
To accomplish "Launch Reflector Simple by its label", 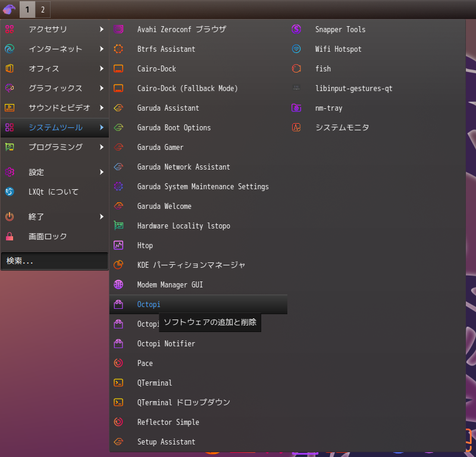I will pyautogui.click(x=168, y=422).
